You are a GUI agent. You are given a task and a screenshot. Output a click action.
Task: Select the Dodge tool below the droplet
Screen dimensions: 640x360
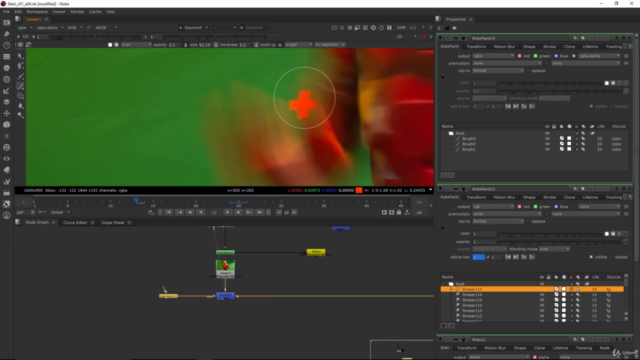(20, 116)
